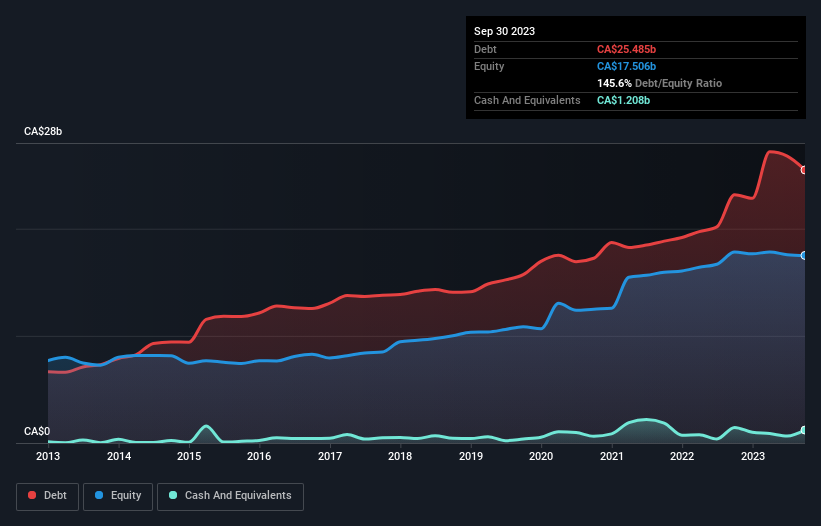Click the CA$28b y-axis label

pos(43,131)
